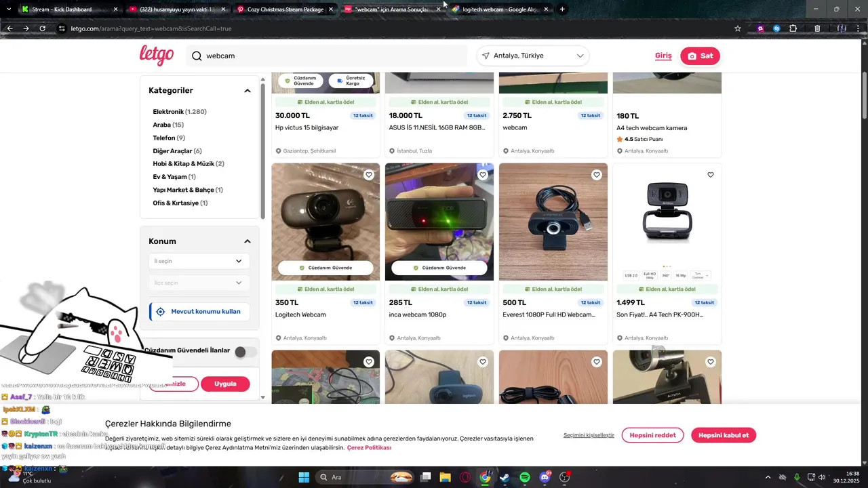868x488 pixels.
Task: Collapse the Kategoriler section
Action: coord(248,91)
